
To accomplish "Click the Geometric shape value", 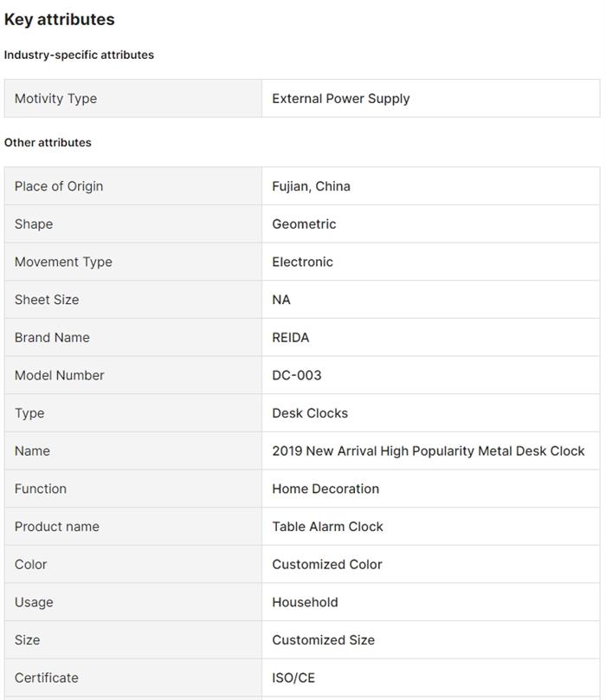I will pos(304,224).
